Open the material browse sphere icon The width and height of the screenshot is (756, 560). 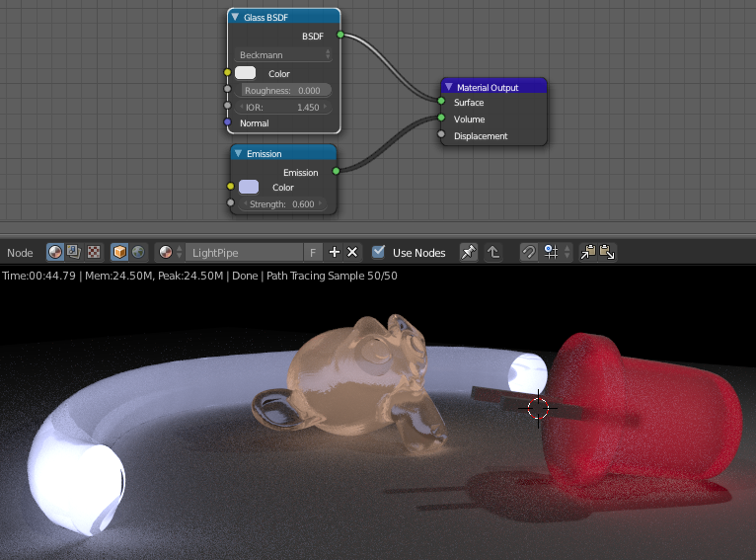click(168, 252)
